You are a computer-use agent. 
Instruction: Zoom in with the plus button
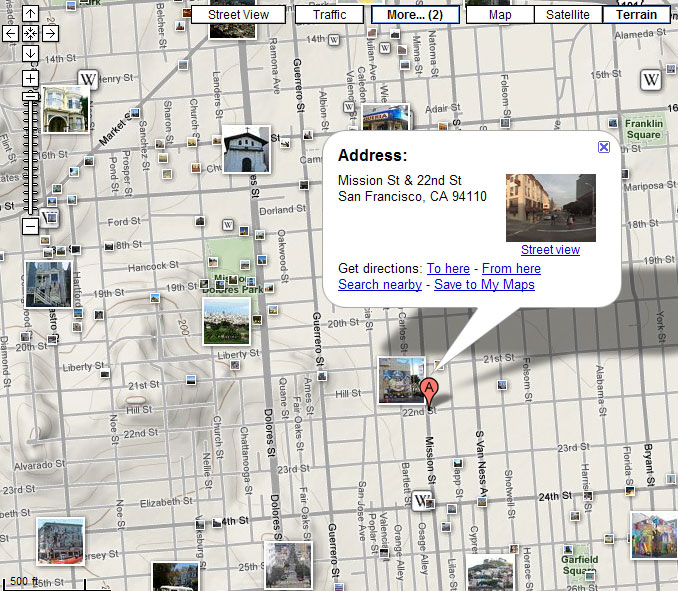(x=30, y=78)
